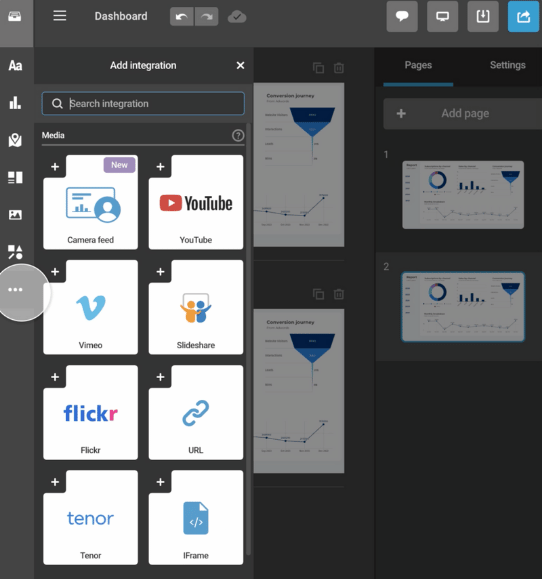
Task: Redo the last action
Action: click(x=207, y=17)
